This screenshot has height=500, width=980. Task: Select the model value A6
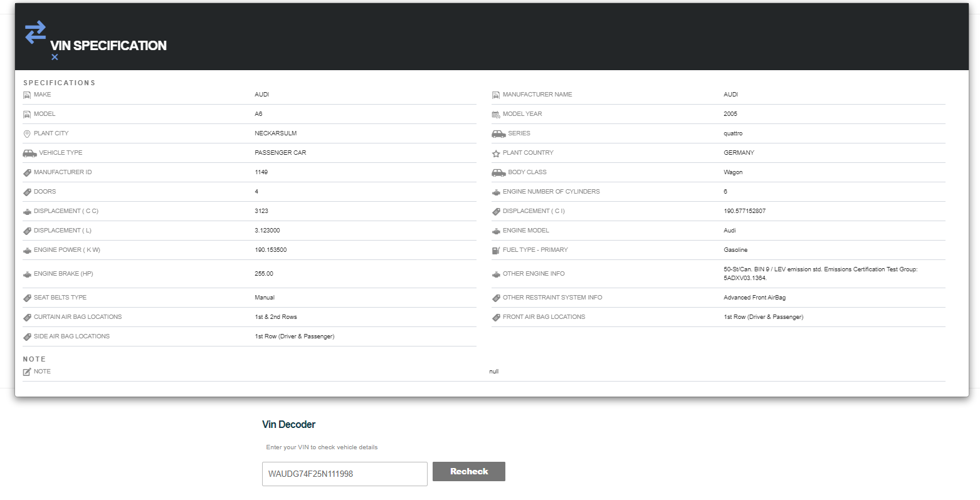tap(258, 114)
